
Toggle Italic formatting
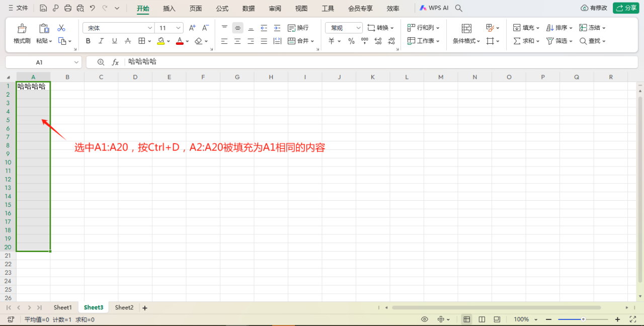(x=101, y=41)
